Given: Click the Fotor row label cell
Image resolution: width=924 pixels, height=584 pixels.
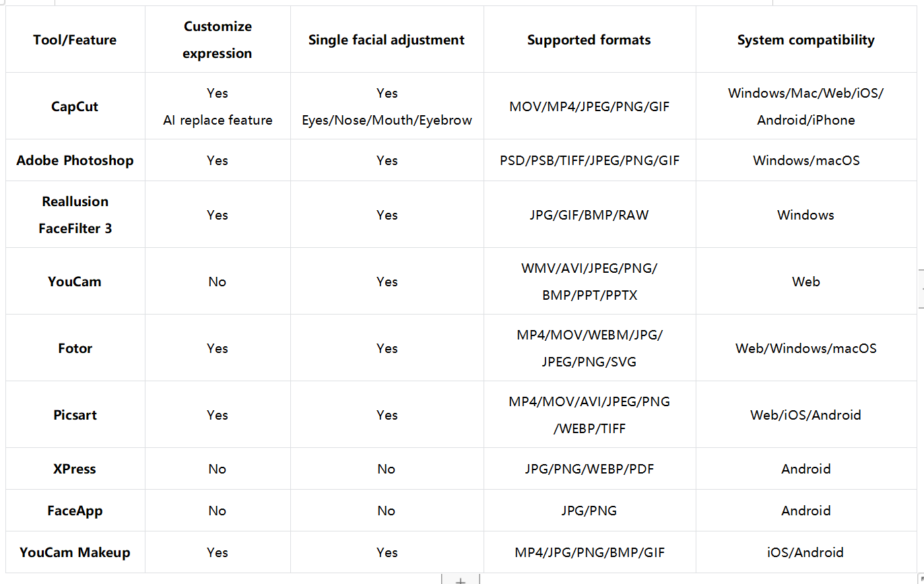Looking at the screenshot, I should [x=75, y=348].
